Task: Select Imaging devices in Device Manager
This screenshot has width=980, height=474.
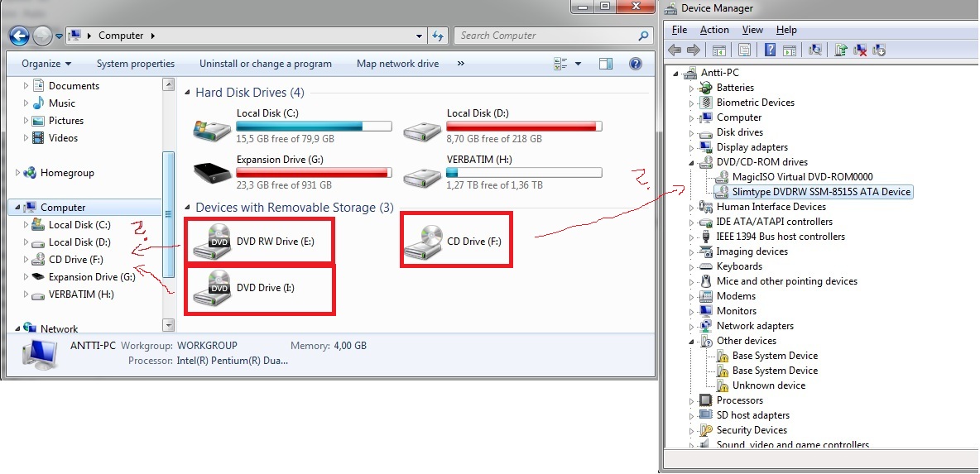Action: [x=752, y=251]
